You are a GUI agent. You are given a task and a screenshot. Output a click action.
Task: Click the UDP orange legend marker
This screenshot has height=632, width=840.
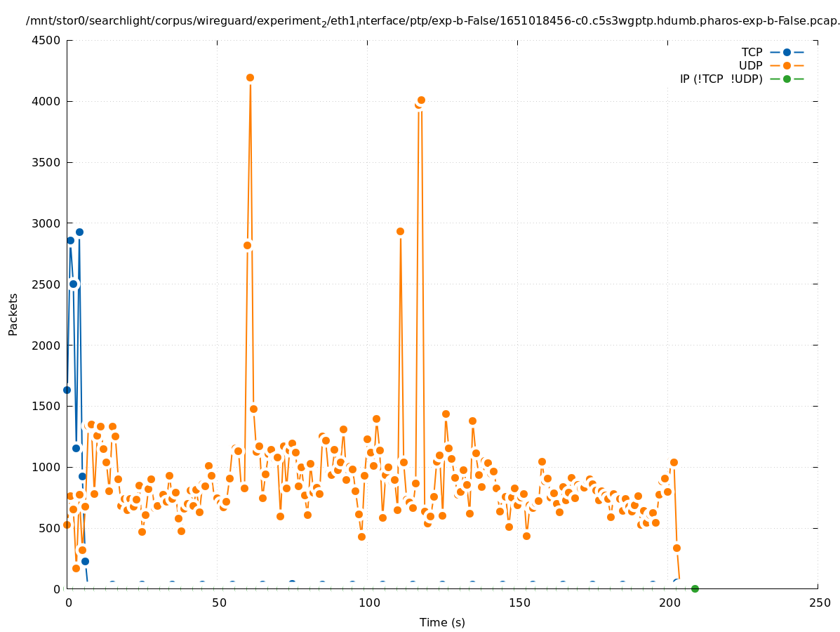tap(787, 65)
